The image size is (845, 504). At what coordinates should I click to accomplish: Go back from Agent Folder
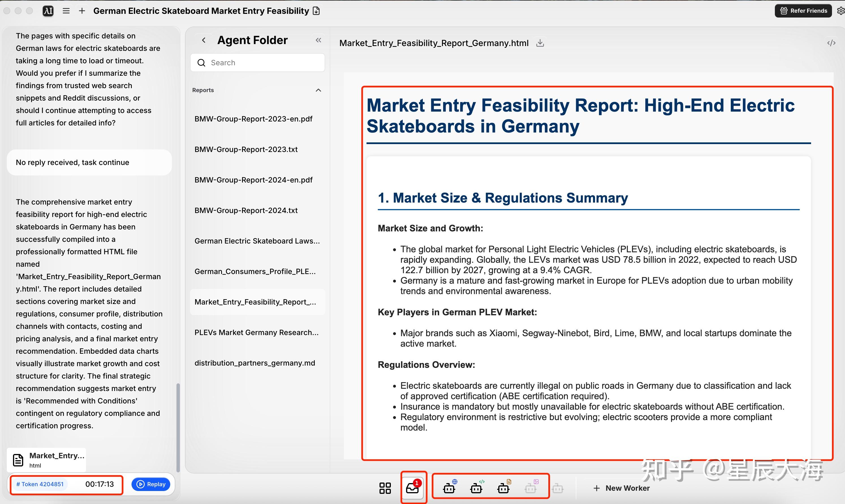pos(204,40)
